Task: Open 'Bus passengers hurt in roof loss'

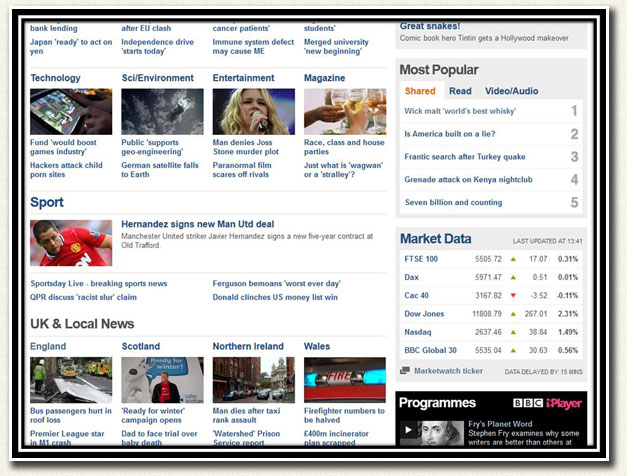Action: 71,416
